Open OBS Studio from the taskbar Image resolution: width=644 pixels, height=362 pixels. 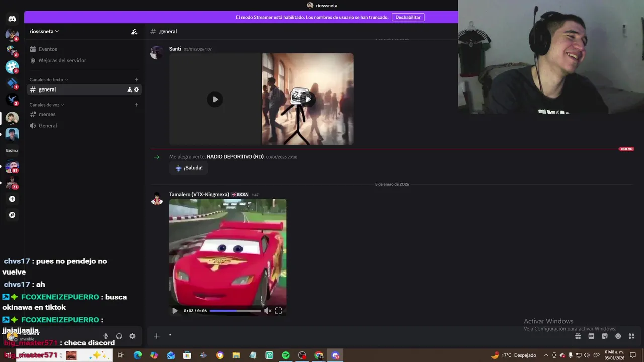tap(302, 355)
